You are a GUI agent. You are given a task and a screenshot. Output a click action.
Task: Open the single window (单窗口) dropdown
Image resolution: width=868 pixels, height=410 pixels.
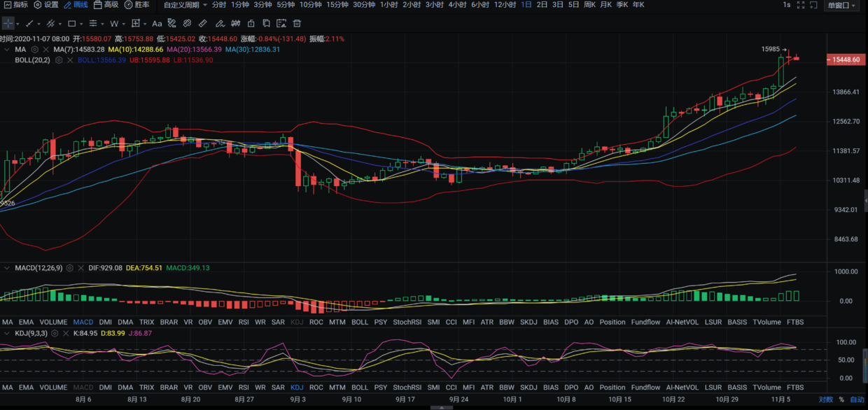coord(842,6)
